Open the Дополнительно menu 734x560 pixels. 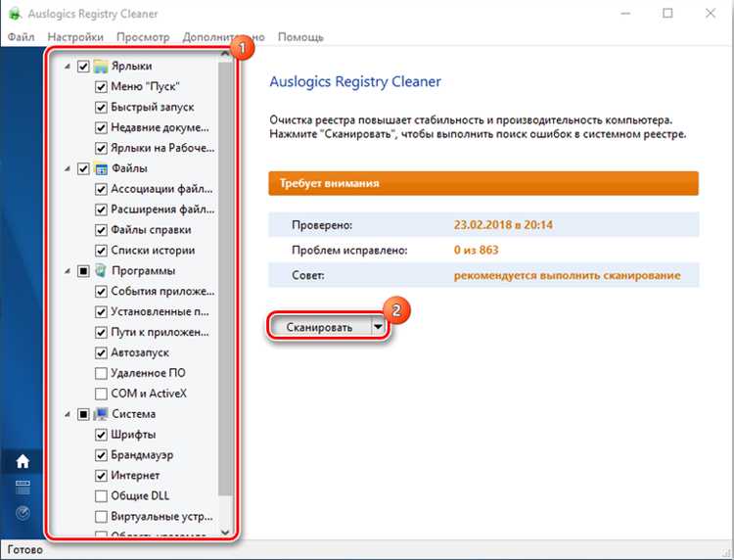pyautogui.click(x=224, y=37)
